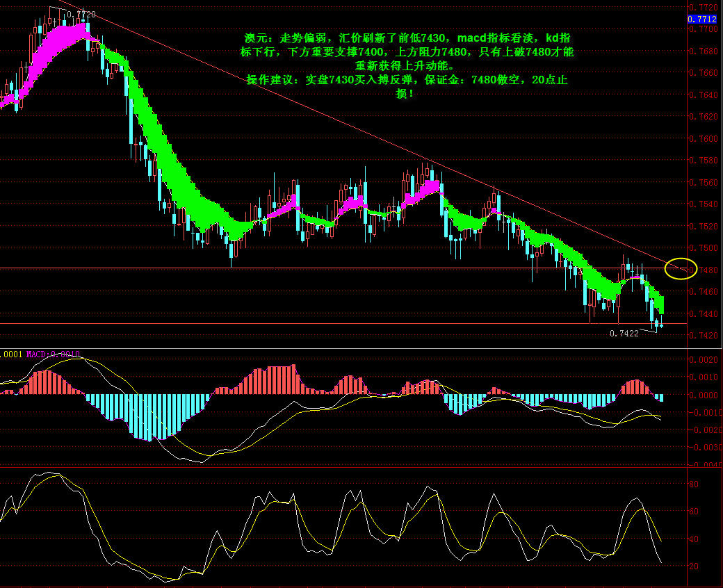Image resolution: width=723 pixels, height=588 pixels.
Task: Click the 40 level on the KD scale
Action: 694,539
